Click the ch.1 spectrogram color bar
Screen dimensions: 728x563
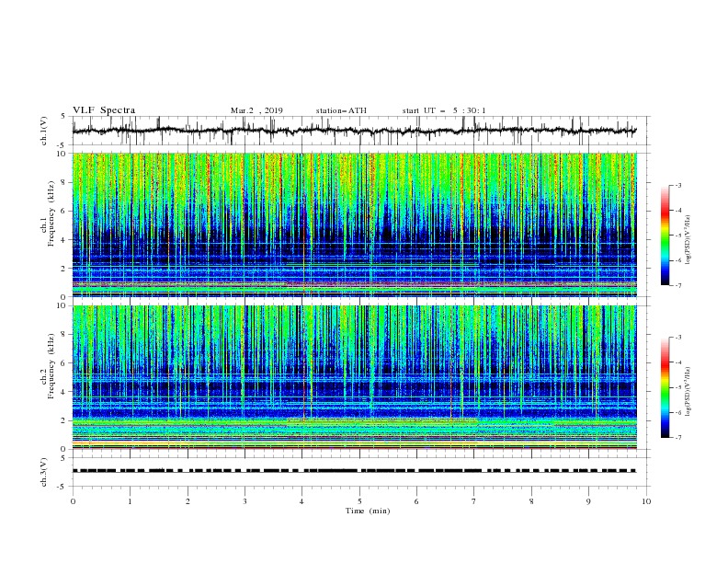point(665,236)
